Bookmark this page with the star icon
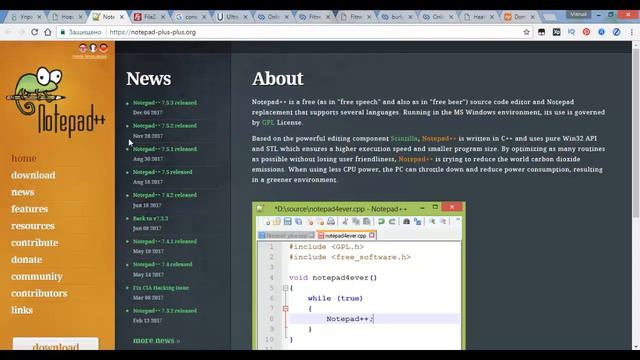640x360 pixels. point(527,32)
